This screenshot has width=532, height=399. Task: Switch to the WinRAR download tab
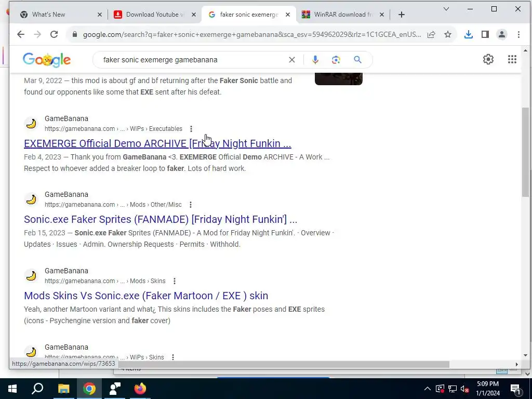coord(343,15)
